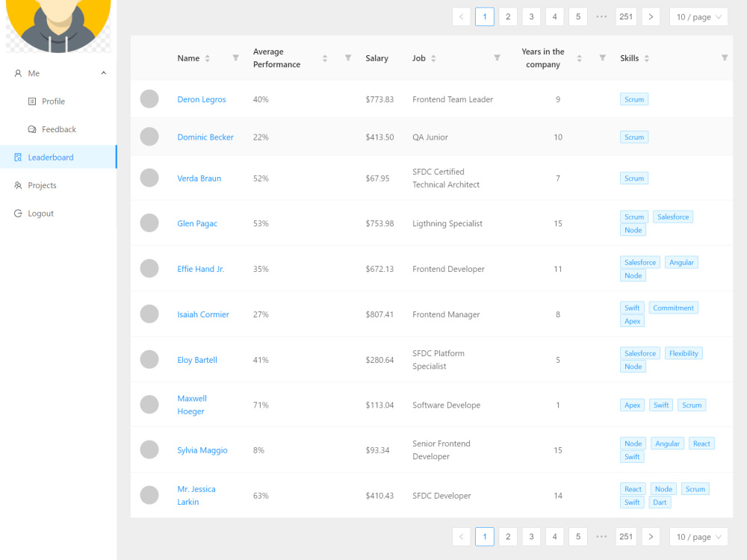This screenshot has height=560, width=747.
Task: Click the Profile icon in the sidebar
Action: (31, 101)
